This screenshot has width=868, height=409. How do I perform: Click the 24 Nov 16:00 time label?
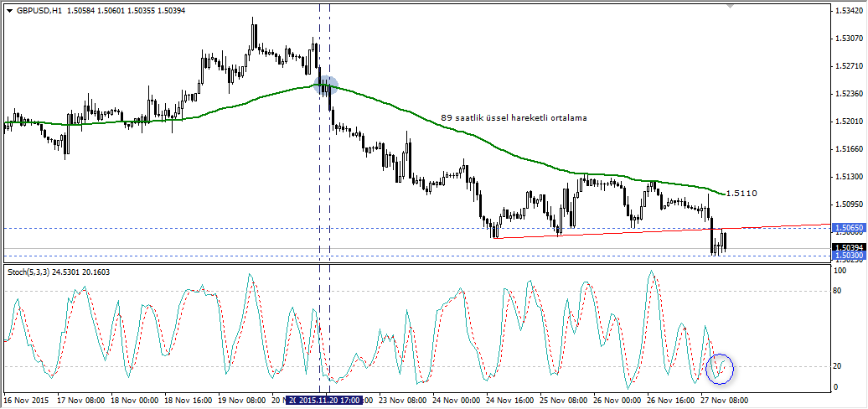pyautogui.click(x=509, y=400)
